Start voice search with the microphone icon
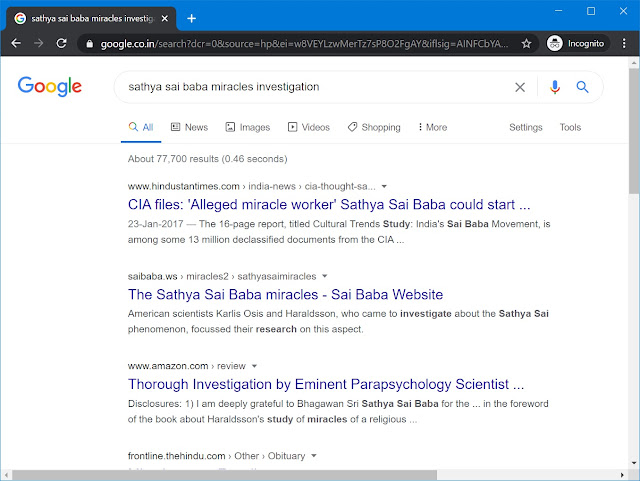640x481 pixels. coord(555,87)
